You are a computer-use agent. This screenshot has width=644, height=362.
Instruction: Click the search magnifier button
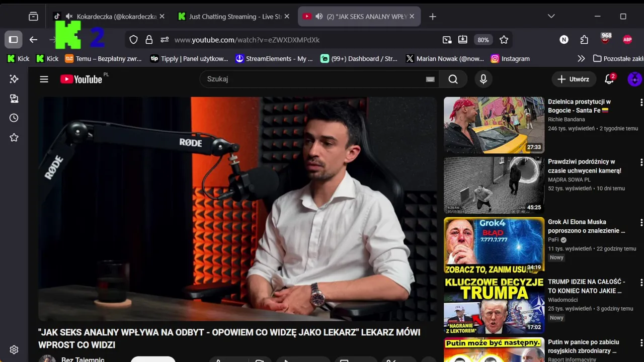[x=453, y=79]
